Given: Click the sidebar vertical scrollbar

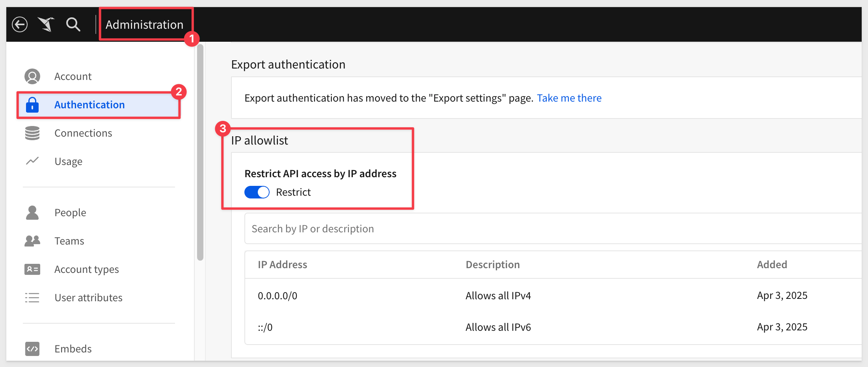Looking at the screenshot, I should 200,154.
